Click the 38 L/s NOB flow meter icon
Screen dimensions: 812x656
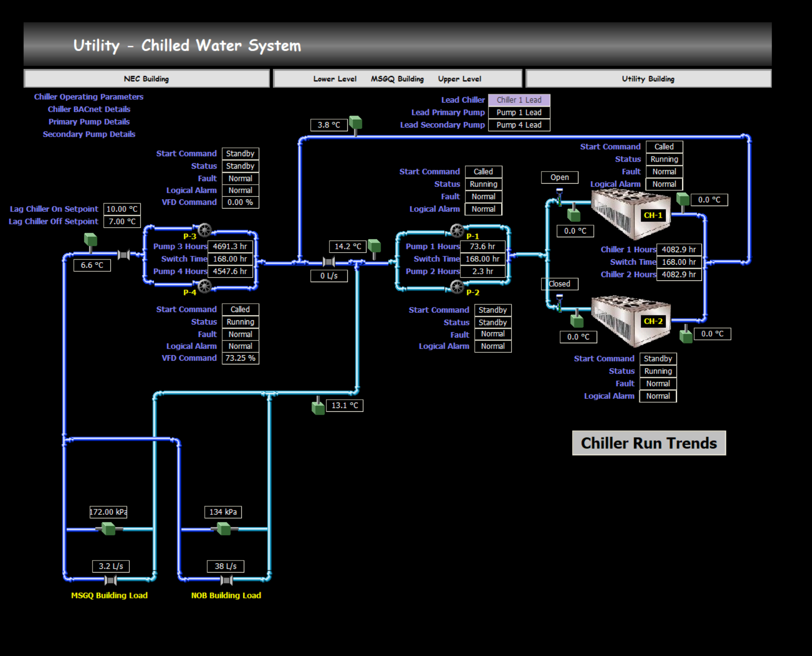[x=226, y=580]
